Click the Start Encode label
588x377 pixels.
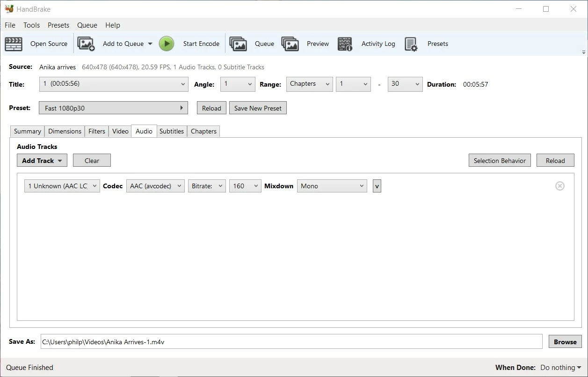(x=201, y=44)
